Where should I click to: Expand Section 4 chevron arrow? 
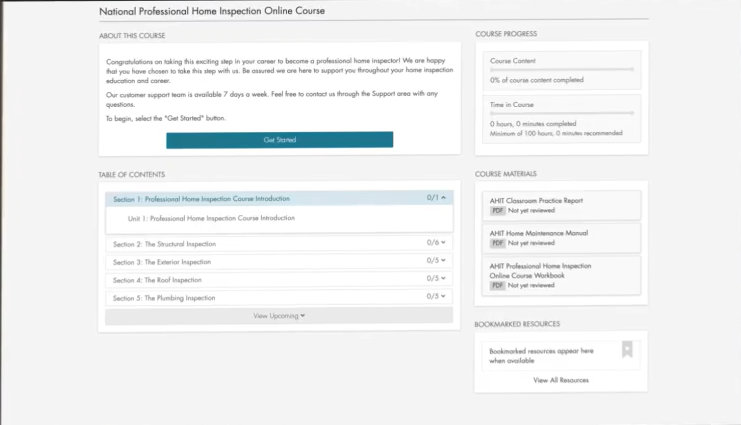click(x=443, y=278)
